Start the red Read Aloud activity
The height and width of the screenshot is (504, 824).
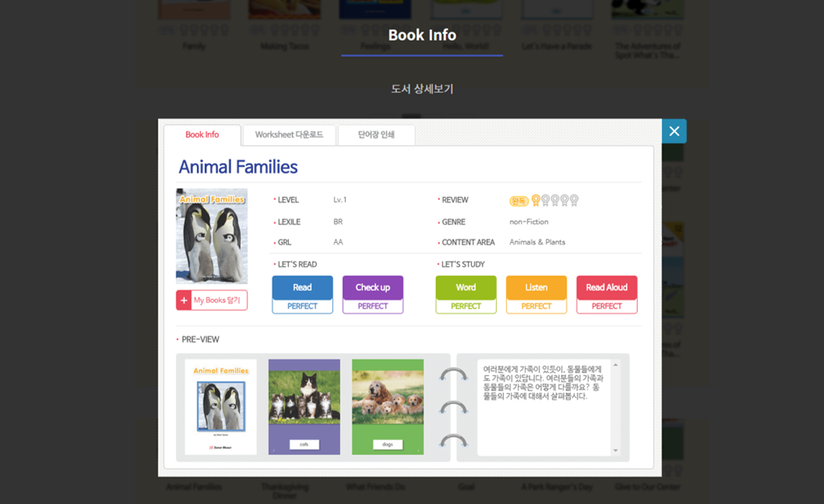(607, 287)
